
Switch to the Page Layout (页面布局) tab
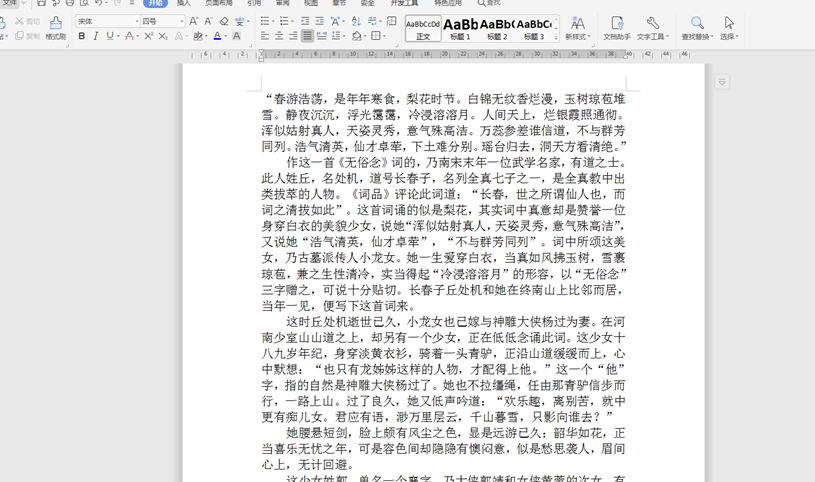point(219,3)
